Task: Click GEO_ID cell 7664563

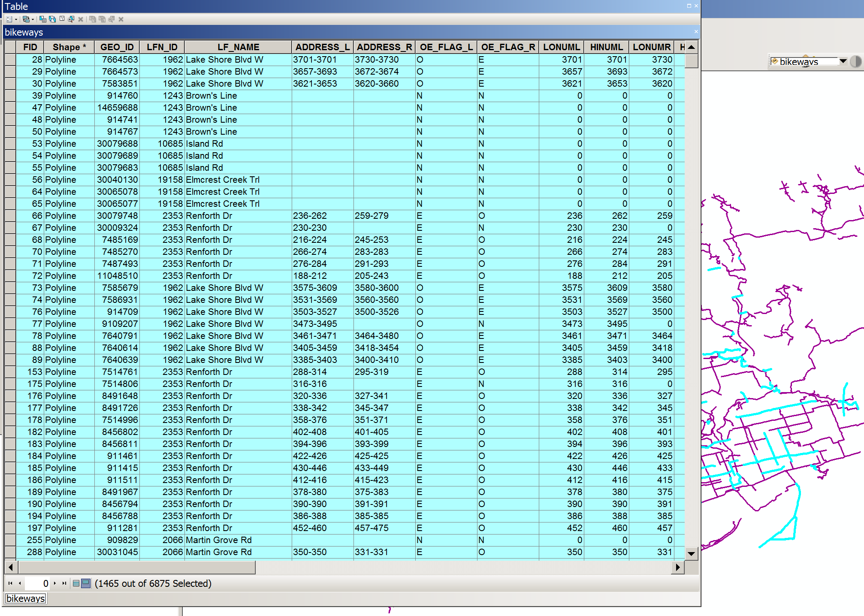Action: 117,60
